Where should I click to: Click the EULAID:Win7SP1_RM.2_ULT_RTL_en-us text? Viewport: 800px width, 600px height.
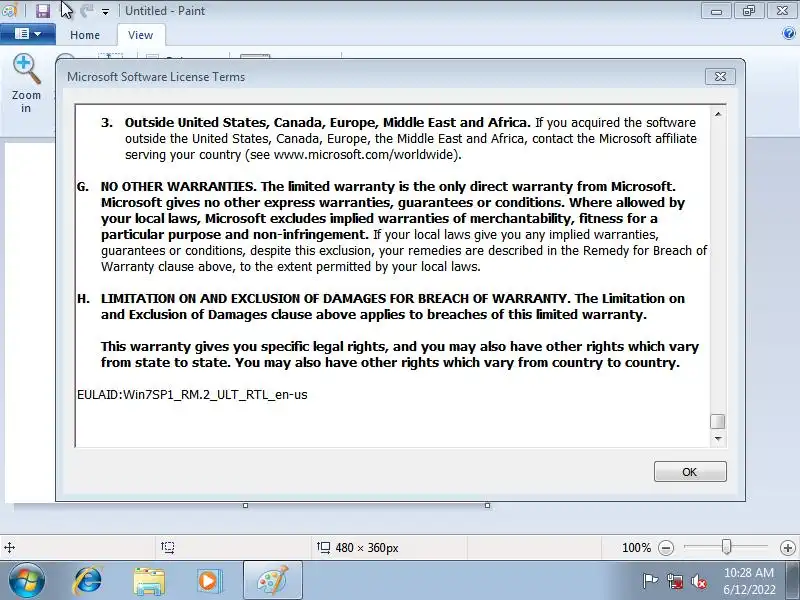pyautogui.click(x=192, y=395)
